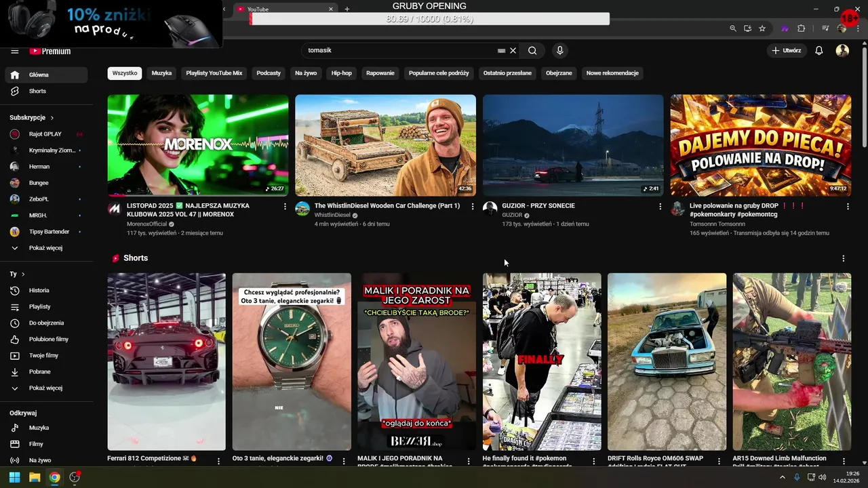Screen dimensions: 868x488
Task: Play the MALIK I PORADNIK short thumbnail
Action: [x=416, y=362]
